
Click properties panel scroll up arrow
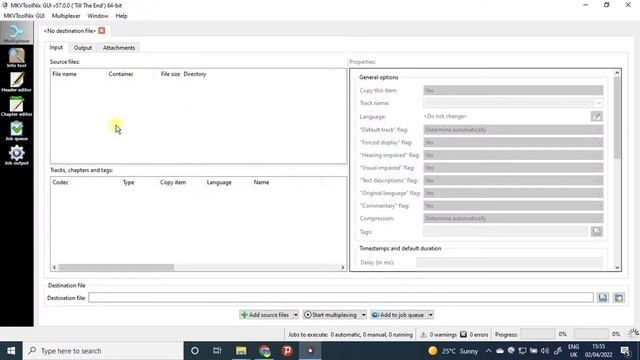pos(617,73)
